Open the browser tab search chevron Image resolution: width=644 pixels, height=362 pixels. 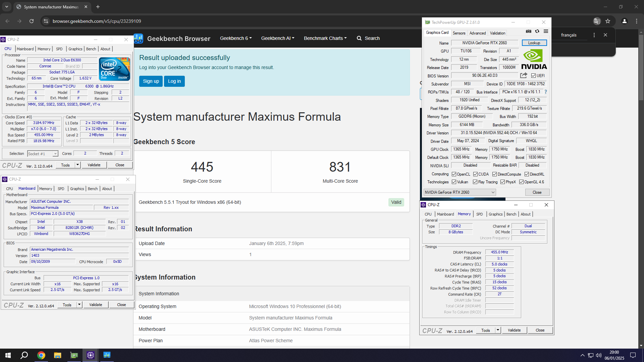coord(7,7)
